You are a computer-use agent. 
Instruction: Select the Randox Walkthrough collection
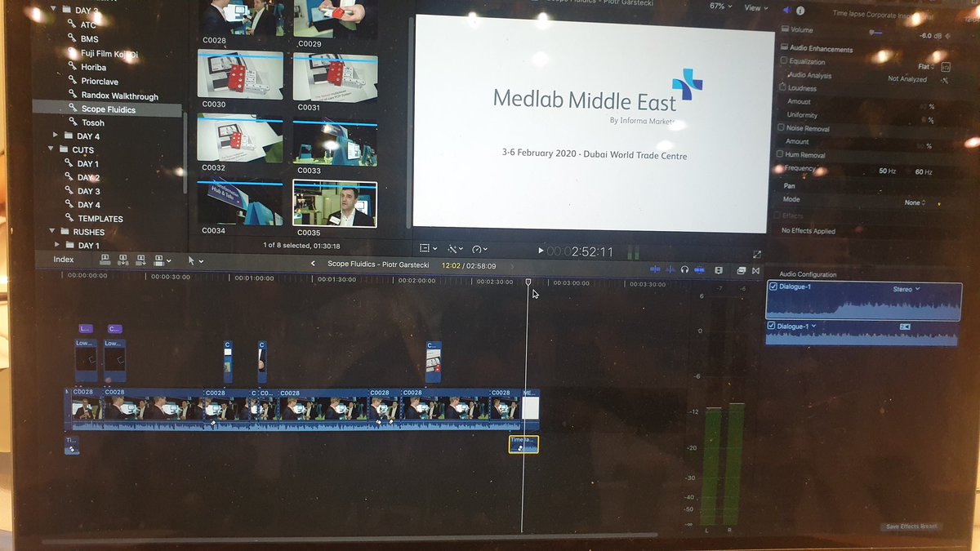120,96
